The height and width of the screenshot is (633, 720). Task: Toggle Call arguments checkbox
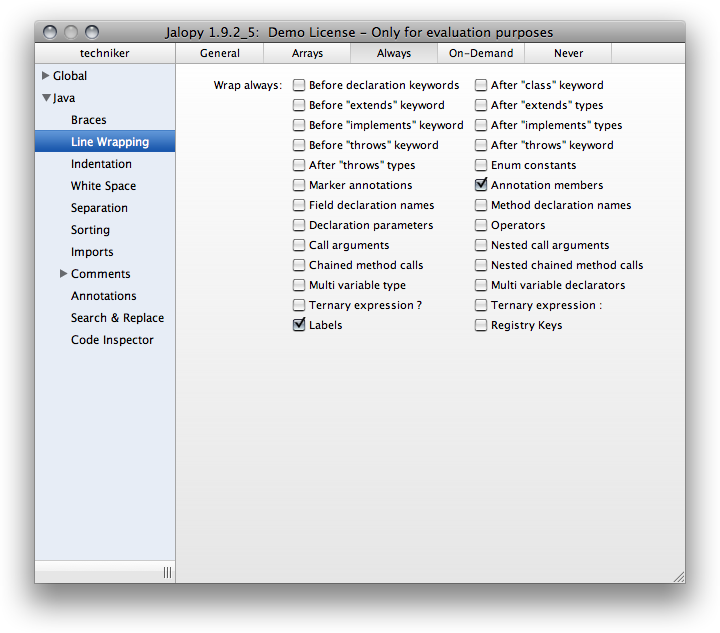point(299,245)
